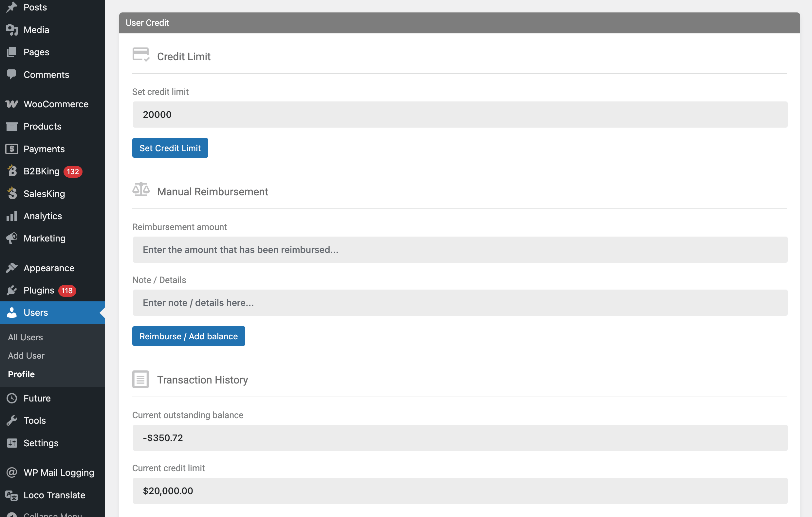Image resolution: width=812 pixels, height=517 pixels.
Task: Click the Loco Translate icon
Action: click(12, 495)
